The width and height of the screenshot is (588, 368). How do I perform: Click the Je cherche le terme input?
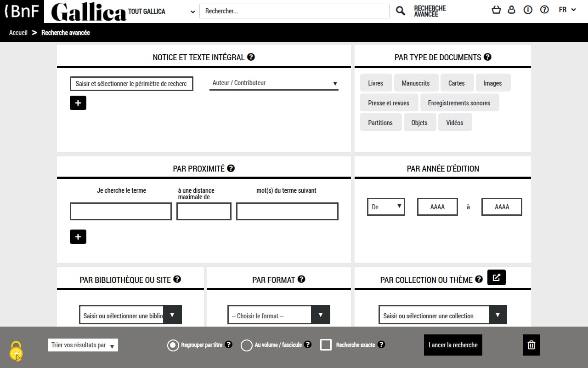tap(121, 212)
